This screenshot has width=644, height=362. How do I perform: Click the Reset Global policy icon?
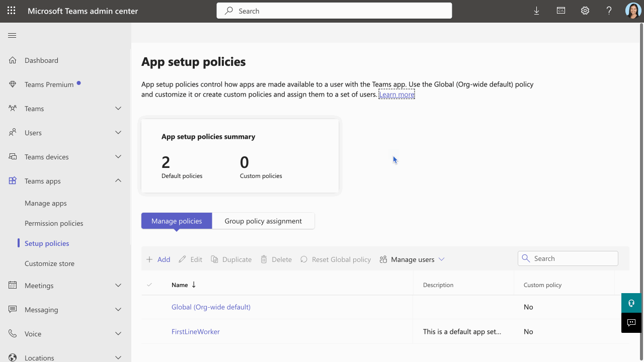[304, 259]
